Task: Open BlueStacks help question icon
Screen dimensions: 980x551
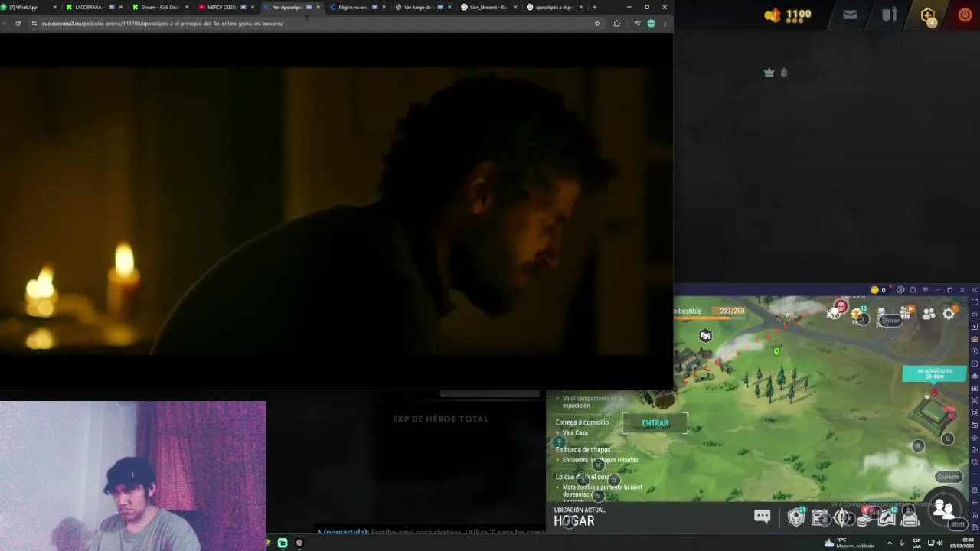Action: coord(913,290)
